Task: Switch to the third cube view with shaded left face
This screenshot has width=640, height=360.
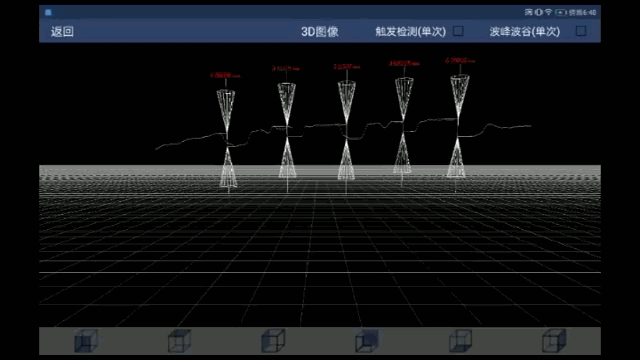Action: 273,341
